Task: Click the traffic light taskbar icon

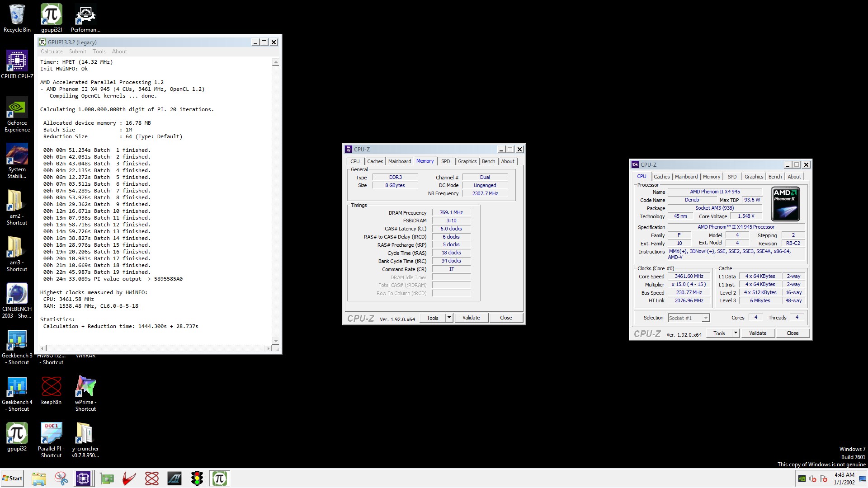Action: click(x=197, y=479)
